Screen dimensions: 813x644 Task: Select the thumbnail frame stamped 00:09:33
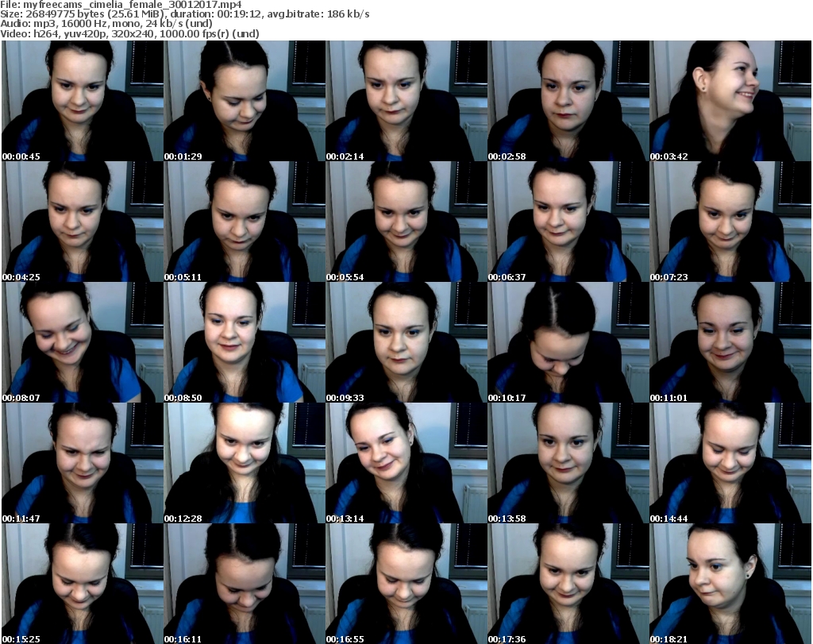[406, 343]
